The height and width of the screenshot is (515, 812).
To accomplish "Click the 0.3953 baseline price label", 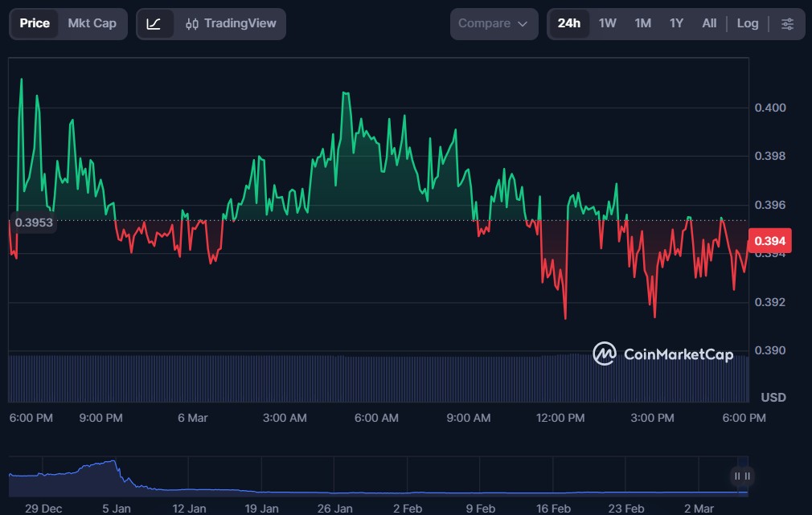I will tap(34, 223).
